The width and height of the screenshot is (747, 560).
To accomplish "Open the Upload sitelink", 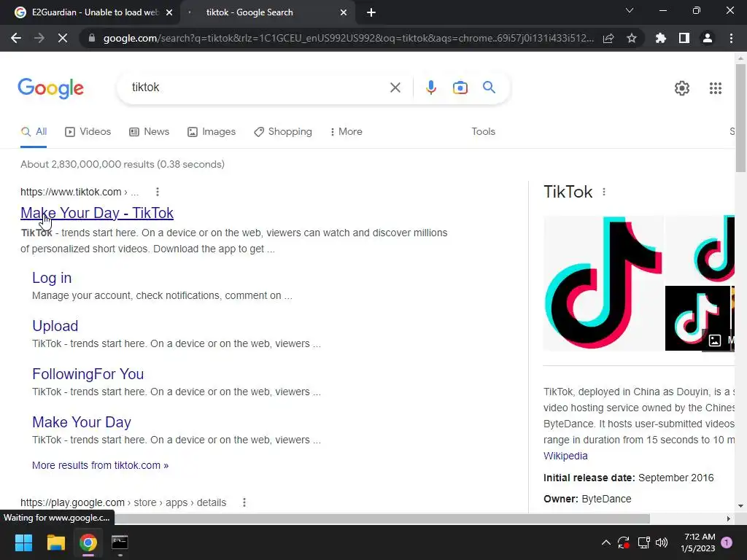I will pyautogui.click(x=55, y=326).
